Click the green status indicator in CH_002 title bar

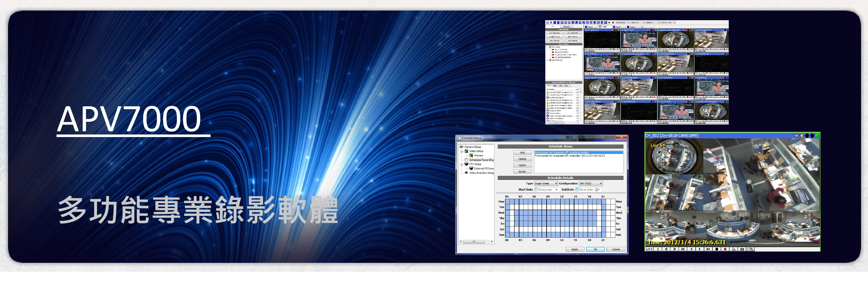pyautogui.click(x=817, y=136)
